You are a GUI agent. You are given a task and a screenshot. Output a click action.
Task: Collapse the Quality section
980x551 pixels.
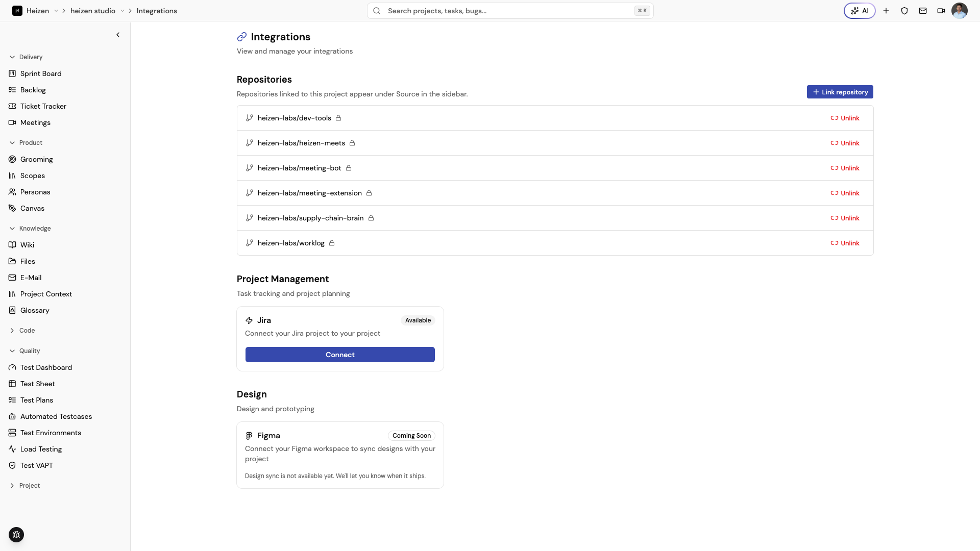[x=24, y=351]
